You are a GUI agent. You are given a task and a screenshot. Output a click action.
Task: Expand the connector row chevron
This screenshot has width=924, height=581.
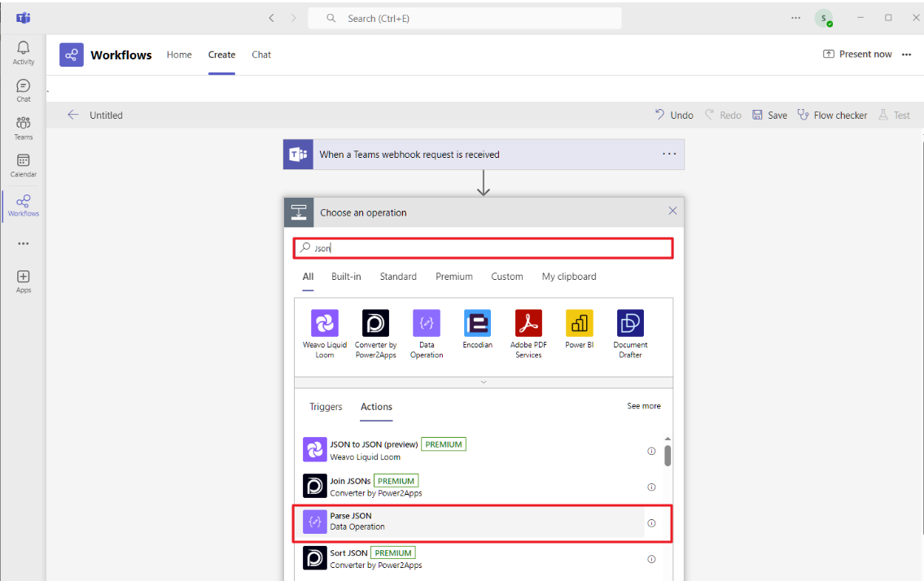(483, 381)
